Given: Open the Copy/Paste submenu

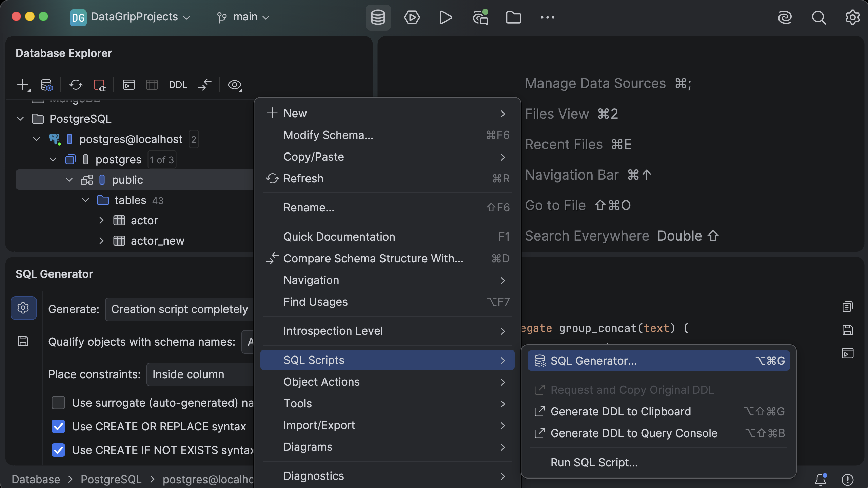Looking at the screenshot, I should (387, 157).
